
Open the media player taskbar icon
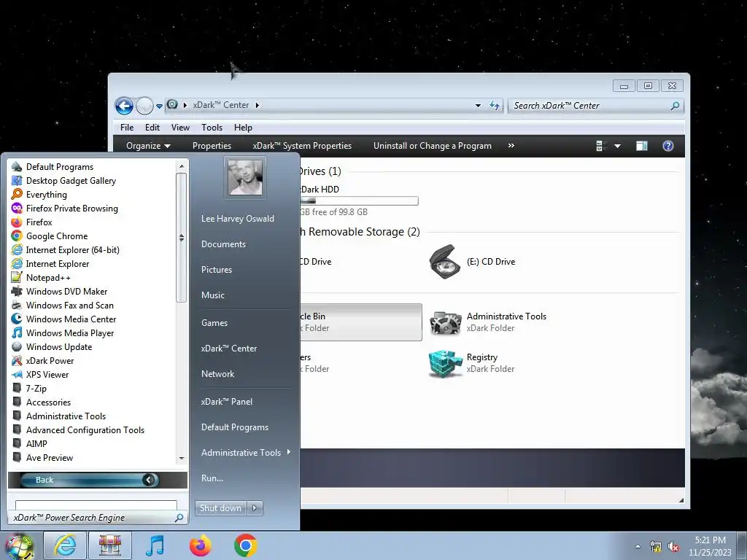[155, 545]
